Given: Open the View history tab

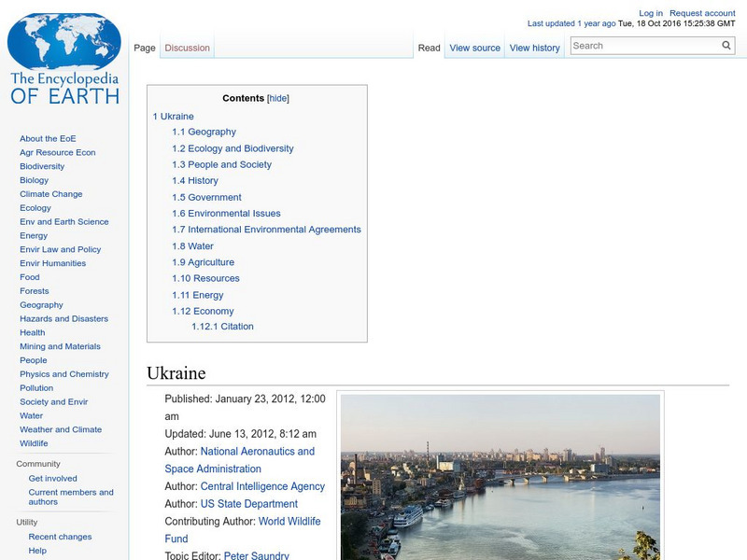Looking at the screenshot, I should pyautogui.click(x=533, y=47).
